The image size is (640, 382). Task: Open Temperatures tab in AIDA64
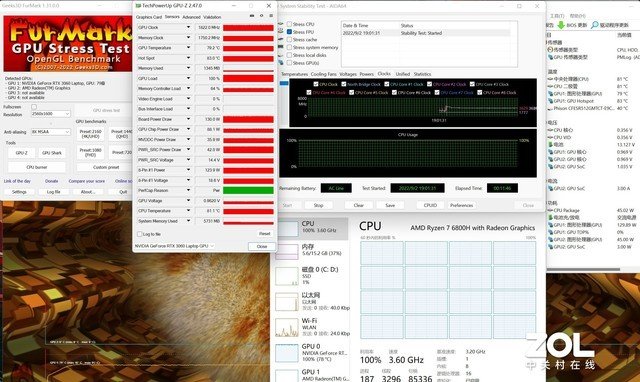294,74
